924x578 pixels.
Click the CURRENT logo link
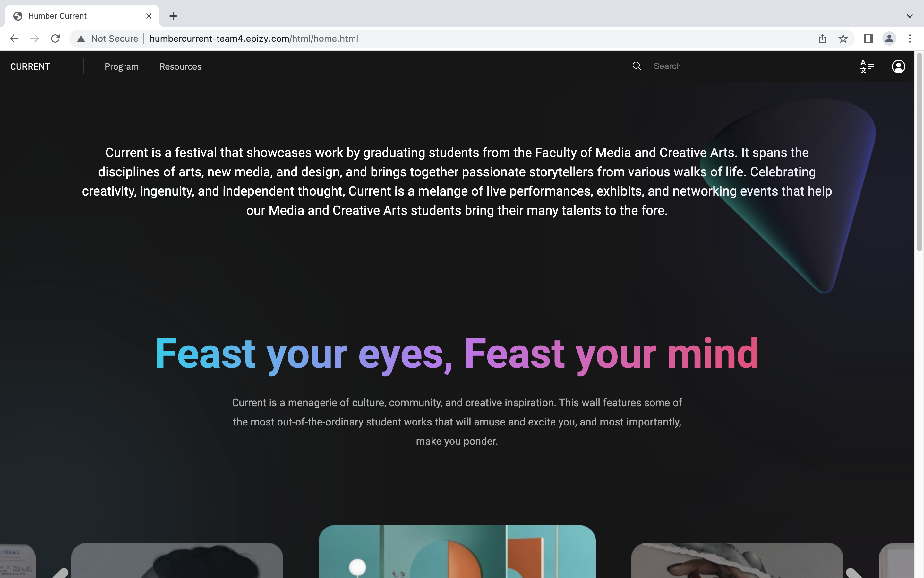pyautogui.click(x=30, y=66)
